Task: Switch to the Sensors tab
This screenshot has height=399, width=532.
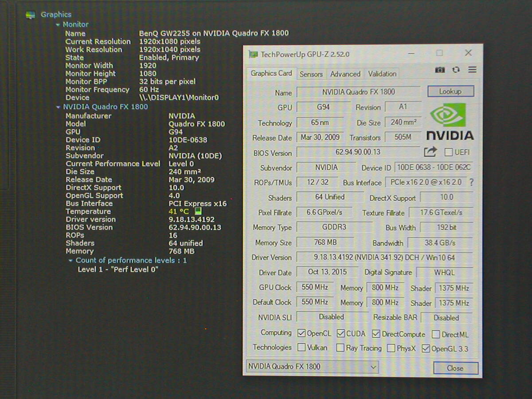Action: 311,74
